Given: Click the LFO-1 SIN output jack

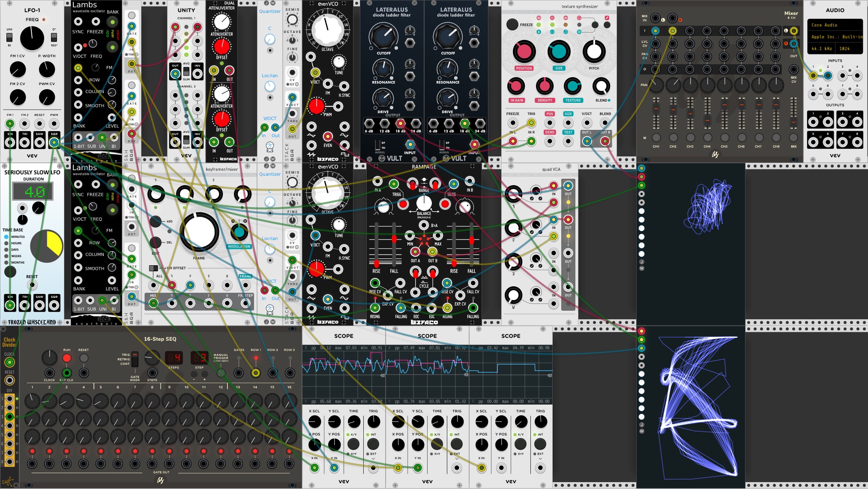Looking at the screenshot, I should (10, 142).
